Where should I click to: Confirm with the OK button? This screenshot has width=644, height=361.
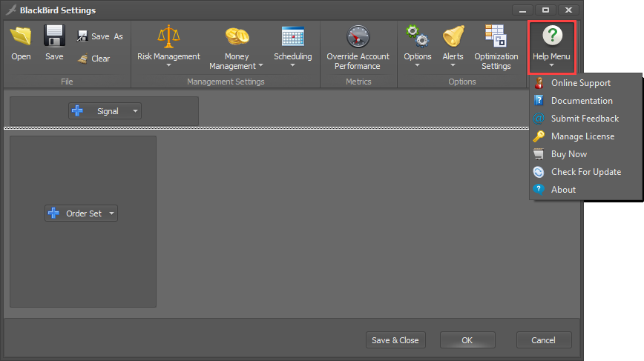tap(467, 340)
